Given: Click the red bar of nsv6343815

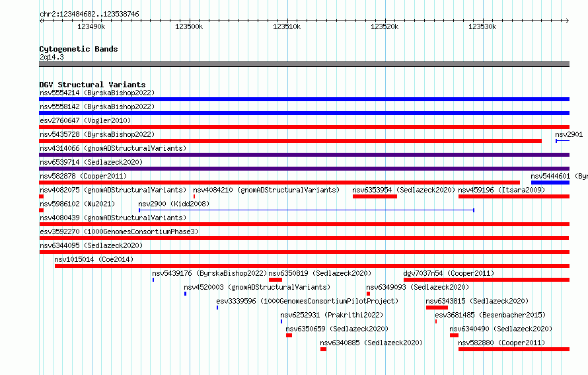Looking at the screenshot, I should (437, 308).
